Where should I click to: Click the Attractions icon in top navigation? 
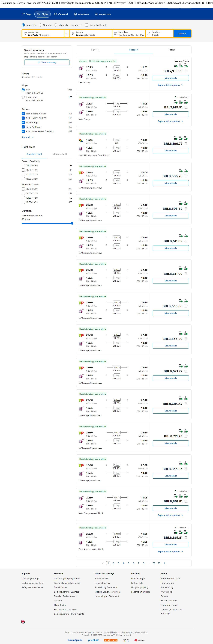click(x=75, y=14)
